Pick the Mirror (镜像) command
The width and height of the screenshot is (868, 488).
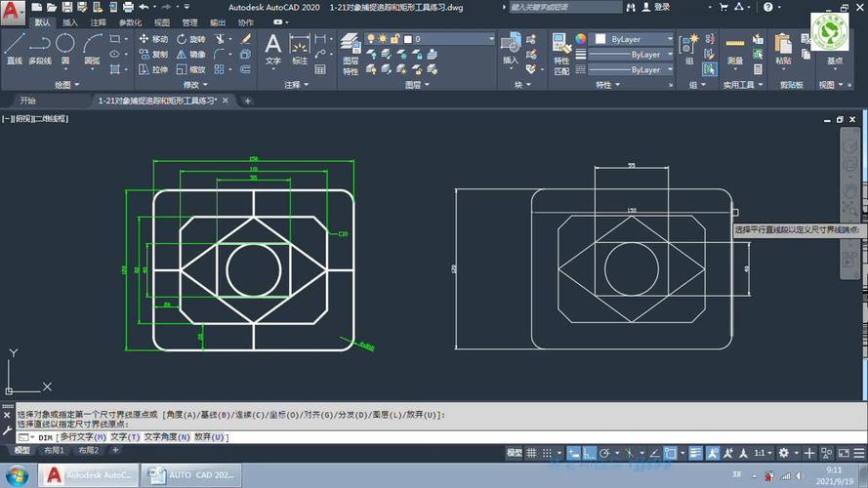click(191, 55)
